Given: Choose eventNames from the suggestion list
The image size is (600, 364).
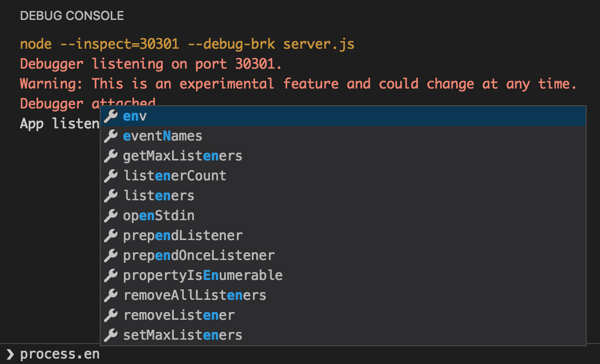Looking at the screenshot, I should coord(163,136).
